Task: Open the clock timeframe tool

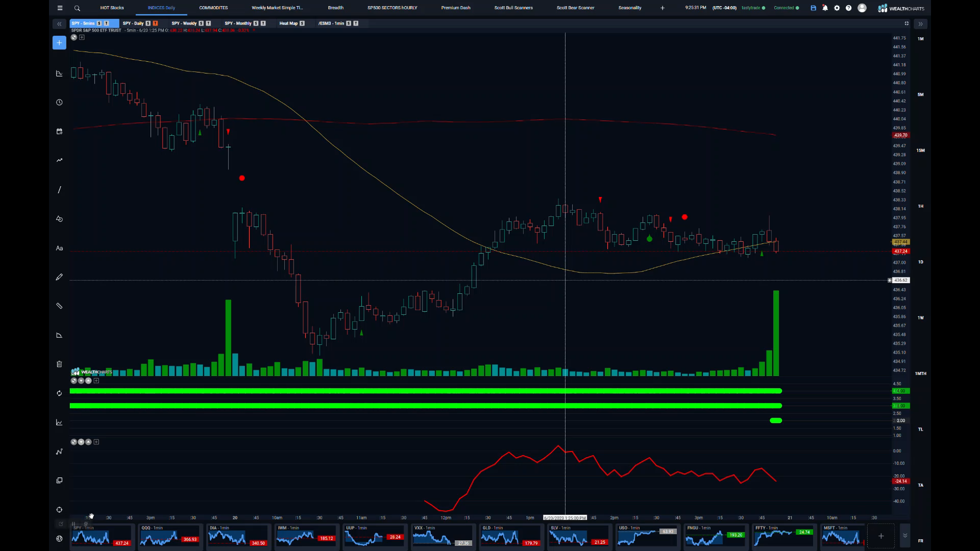Action: [x=59, y=103]
